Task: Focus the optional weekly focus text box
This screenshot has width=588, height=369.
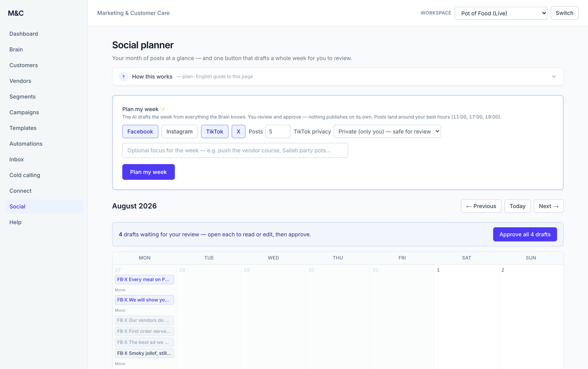Action: point(235,150)
